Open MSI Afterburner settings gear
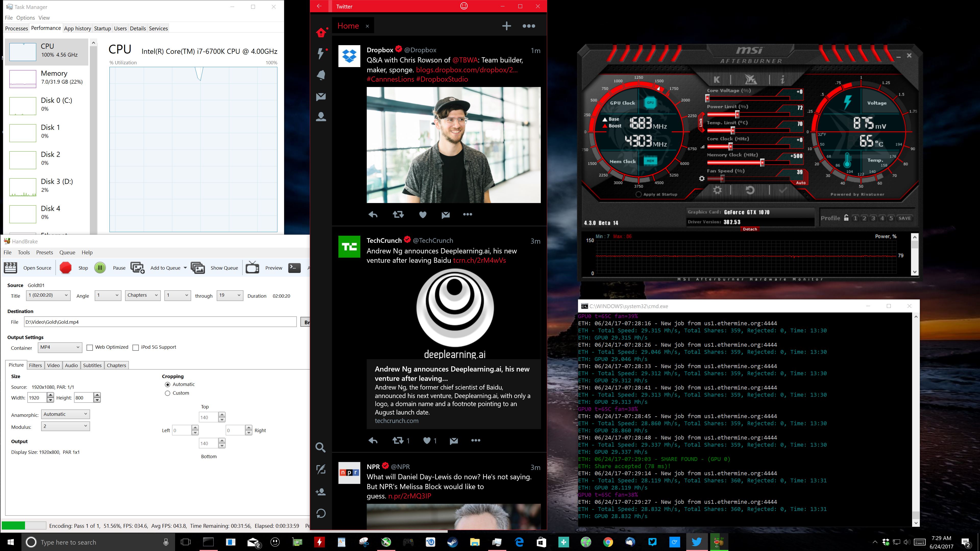The image size is (980, 551). 717,190
